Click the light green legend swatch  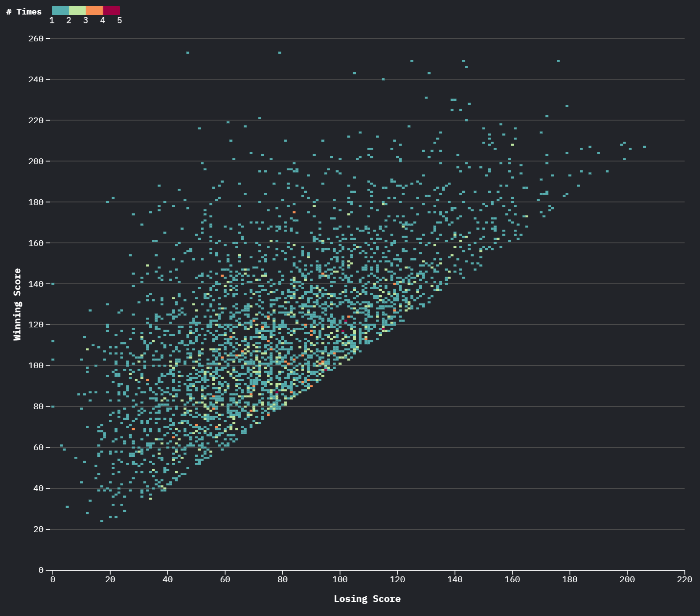tap(77, 11)
